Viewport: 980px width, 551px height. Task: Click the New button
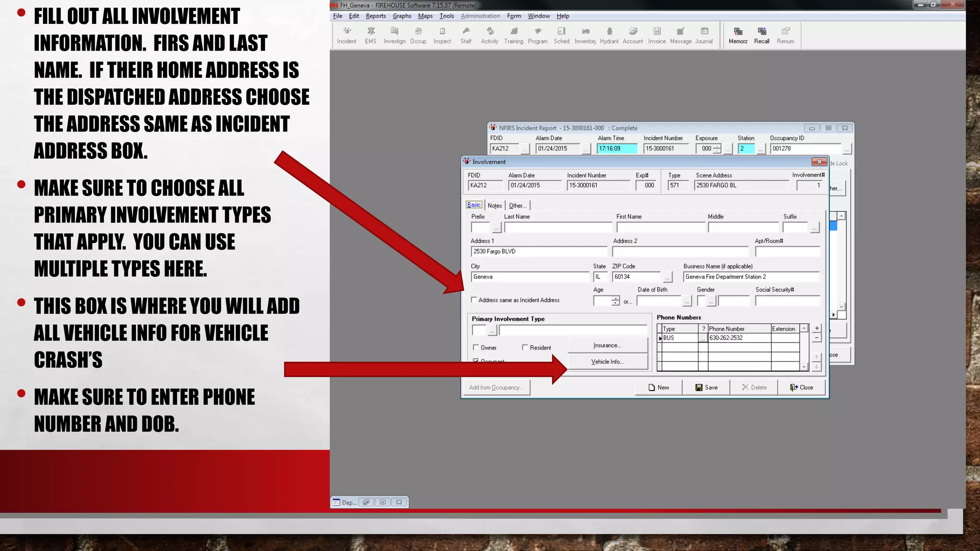658,387
